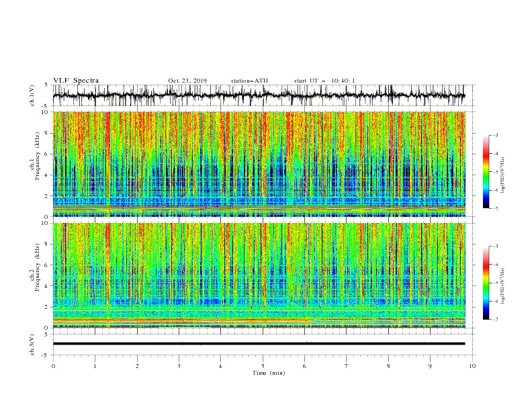This screenshot has width=532, height=411.
Task: Click the ch.3 flat black waveform trace
Action: pyautogui.click(x=259, y=344)
